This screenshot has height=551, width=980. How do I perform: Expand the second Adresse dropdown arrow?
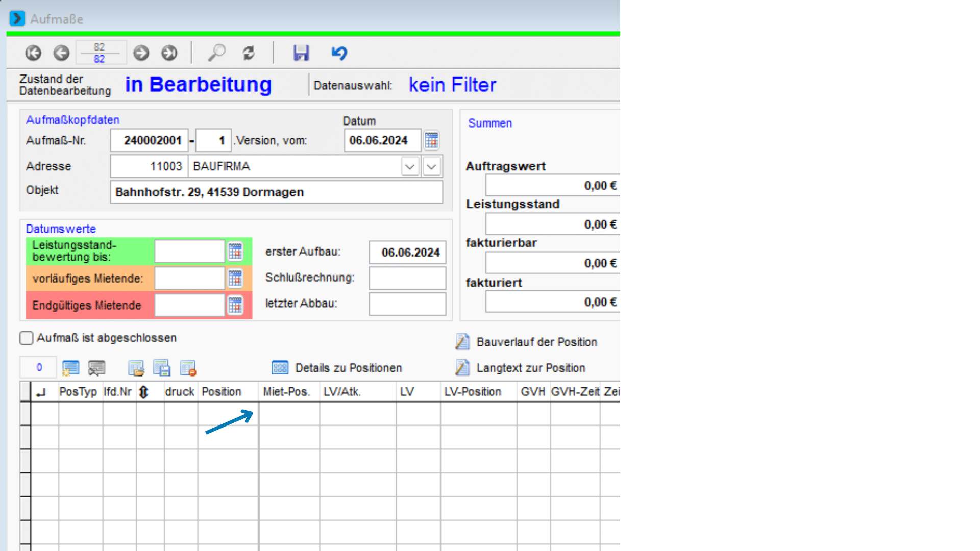pos(432,166)
